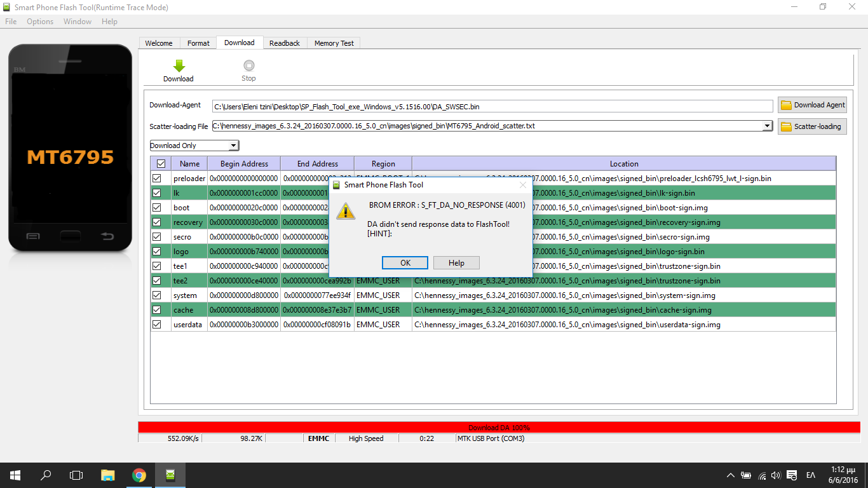Click the Scatter-loading folder button
This screenshot has height=488, width=868.
(812, 126)
